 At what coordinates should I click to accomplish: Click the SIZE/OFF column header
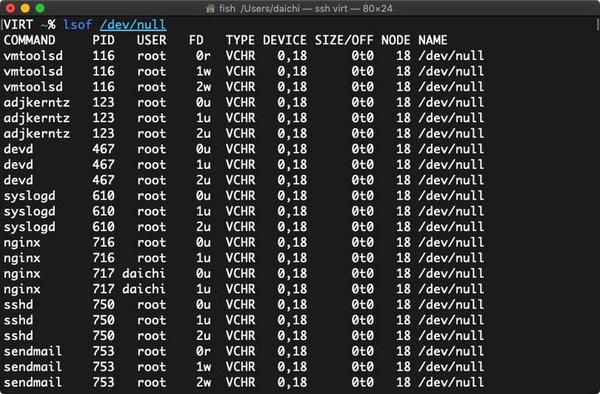click(x=344, y=40)
